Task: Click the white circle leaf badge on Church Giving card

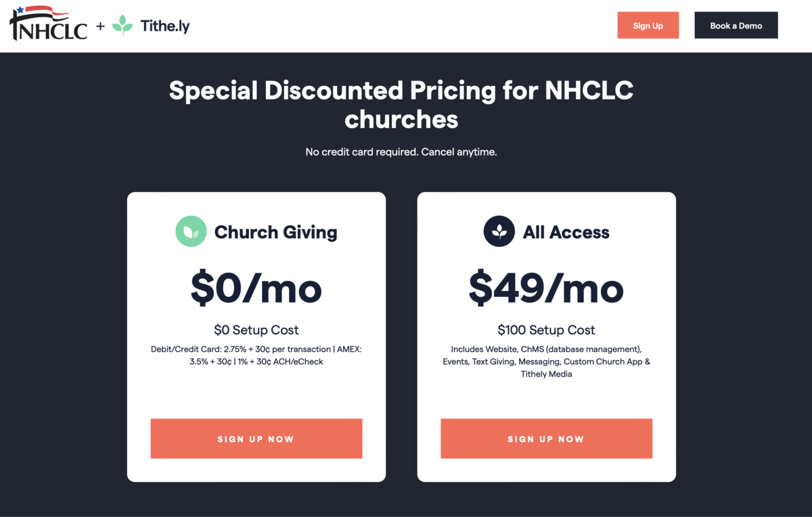Action: 191,231
